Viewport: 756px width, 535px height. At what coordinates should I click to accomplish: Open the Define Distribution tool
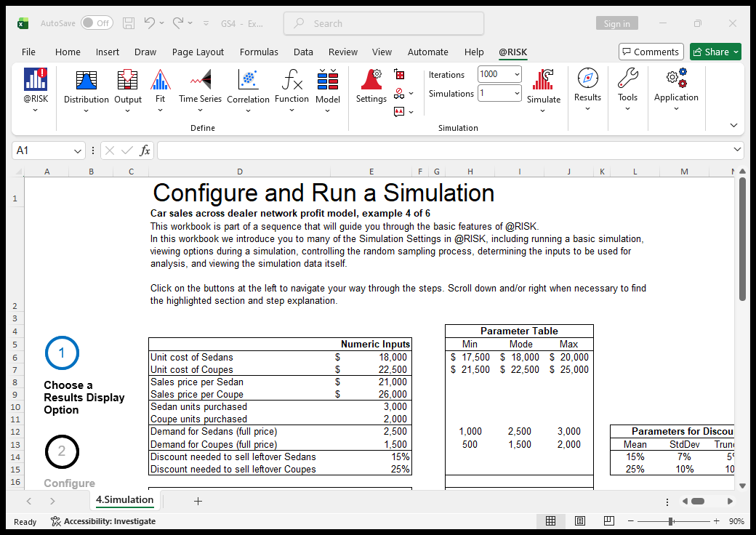tap(87, 91)
